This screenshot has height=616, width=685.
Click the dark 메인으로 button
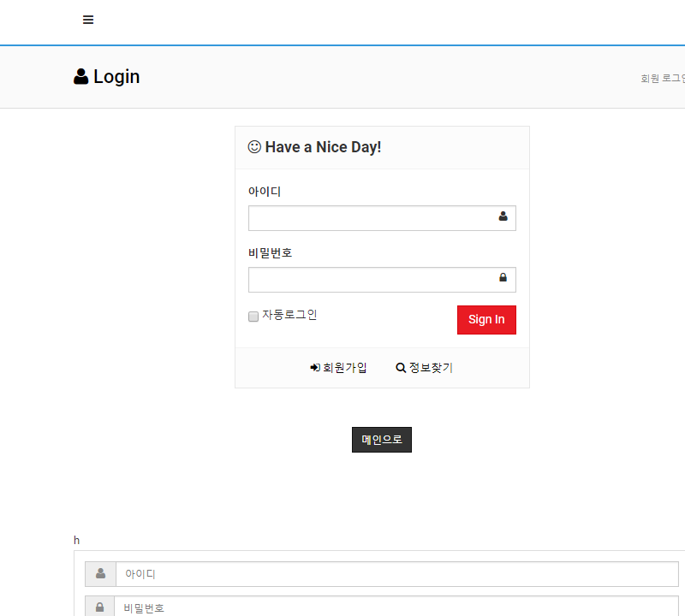point(382,440)
